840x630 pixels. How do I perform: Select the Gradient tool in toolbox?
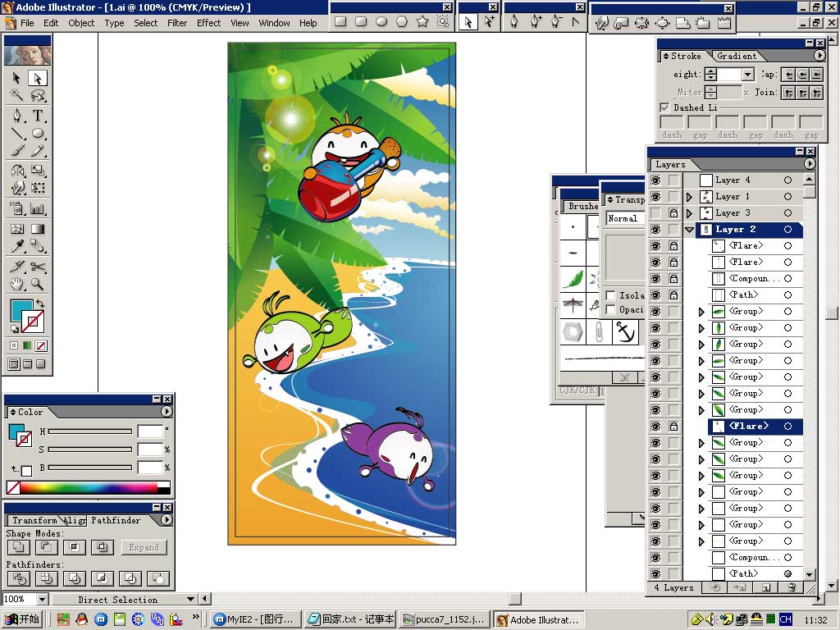pyautogui.click(x=38, y=229)
